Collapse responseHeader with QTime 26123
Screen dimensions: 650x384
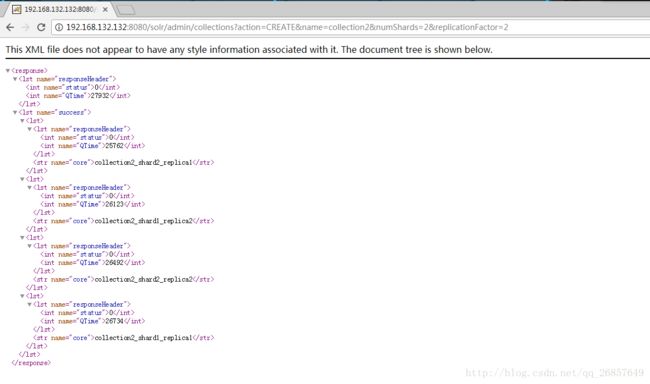click(x=29, y=187)
